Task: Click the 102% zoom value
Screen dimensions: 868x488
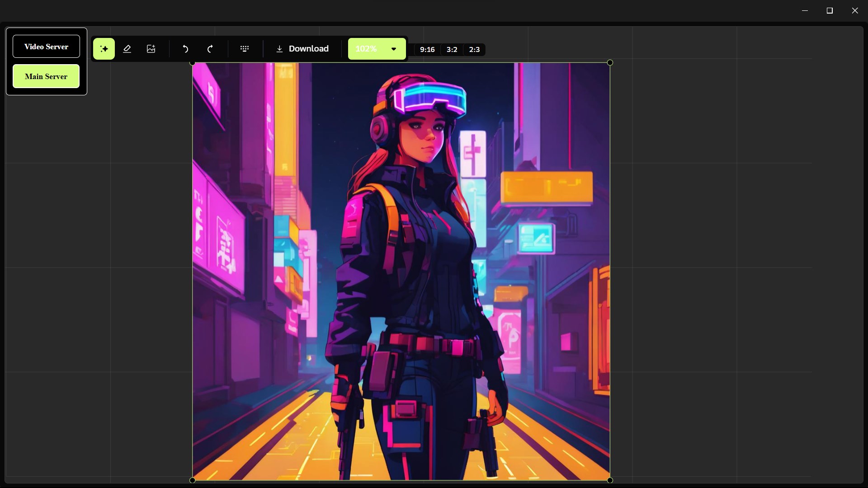Action: [366, 49]
